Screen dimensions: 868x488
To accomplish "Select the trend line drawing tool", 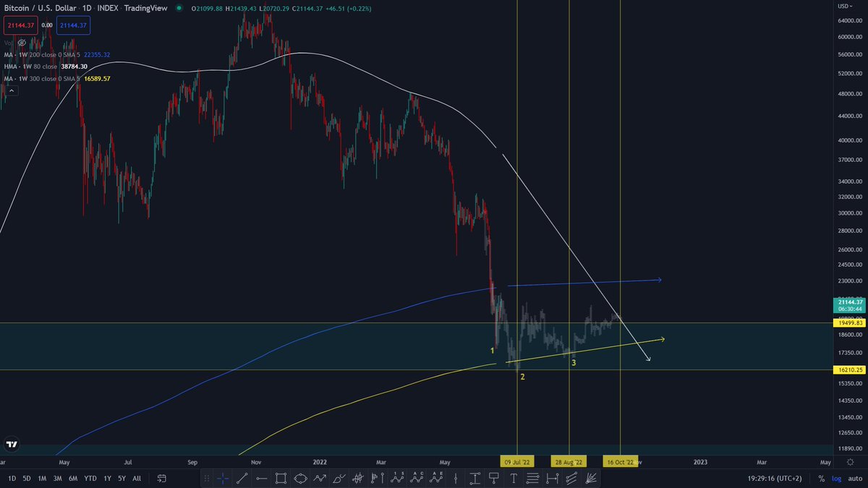I will pyautogui.click(x=242, y=478).
